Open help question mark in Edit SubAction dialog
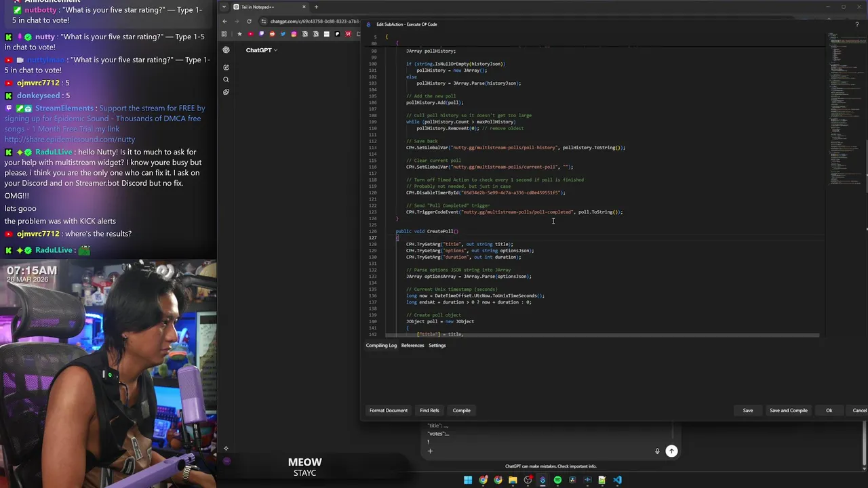The height and width of the screenshot is (488, 868). [856, 24]
